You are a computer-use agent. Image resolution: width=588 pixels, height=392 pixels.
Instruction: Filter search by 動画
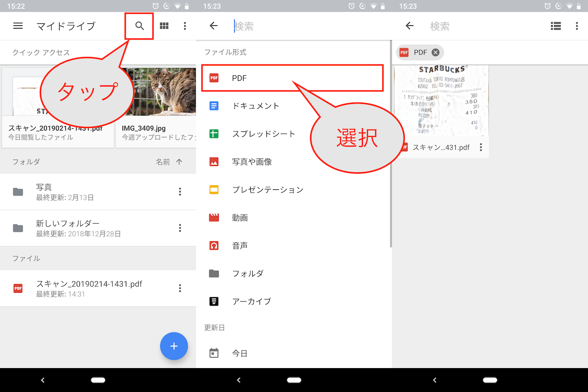coord(240,218)
